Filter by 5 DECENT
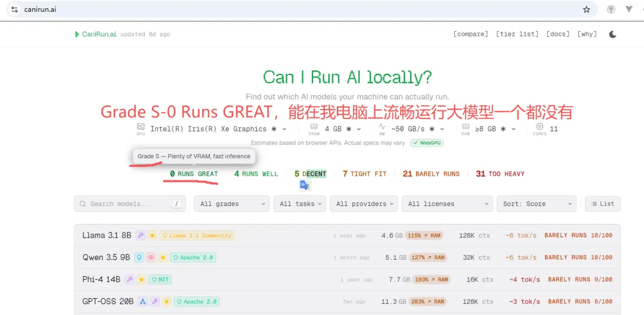Screen dimensions: 644x315 point(310,174)
